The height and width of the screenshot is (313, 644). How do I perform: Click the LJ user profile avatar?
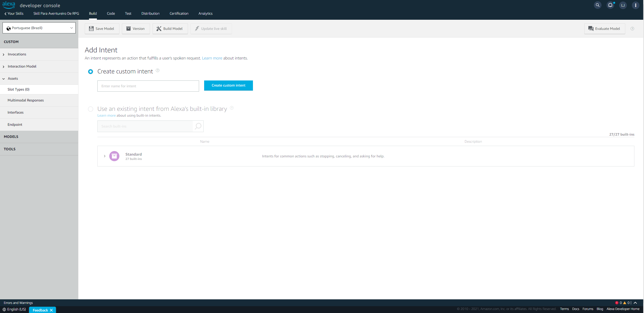pyautogui.click(x=623, y=5)
